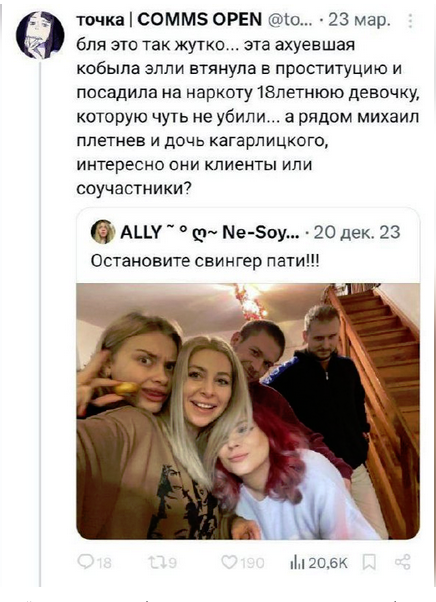Image resolution: width=436 pixels, height=602 pixels.
Task: Enlarge the attached group selfie photo
Action: pos(248,412)
